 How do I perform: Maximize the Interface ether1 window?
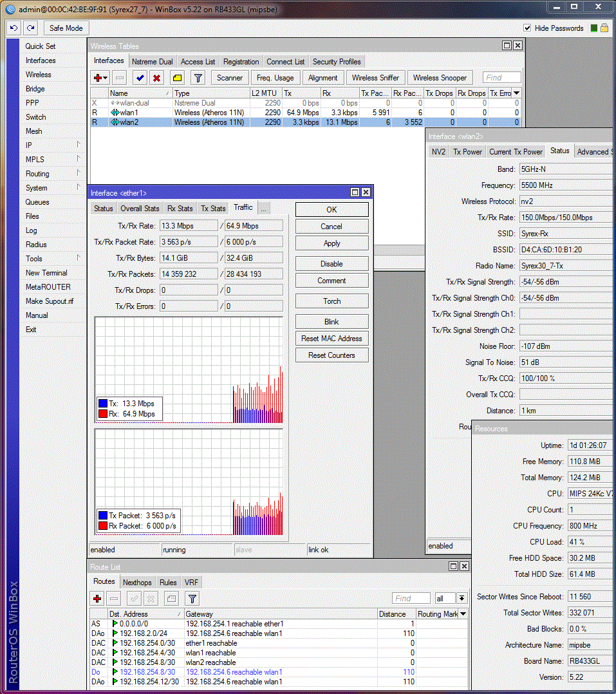coord(355,192)
